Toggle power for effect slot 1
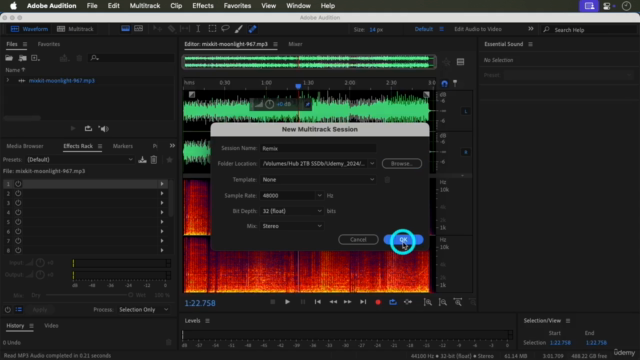Image resolution: width=640 pixels, height=360 pixels. (x=18, y=184)
